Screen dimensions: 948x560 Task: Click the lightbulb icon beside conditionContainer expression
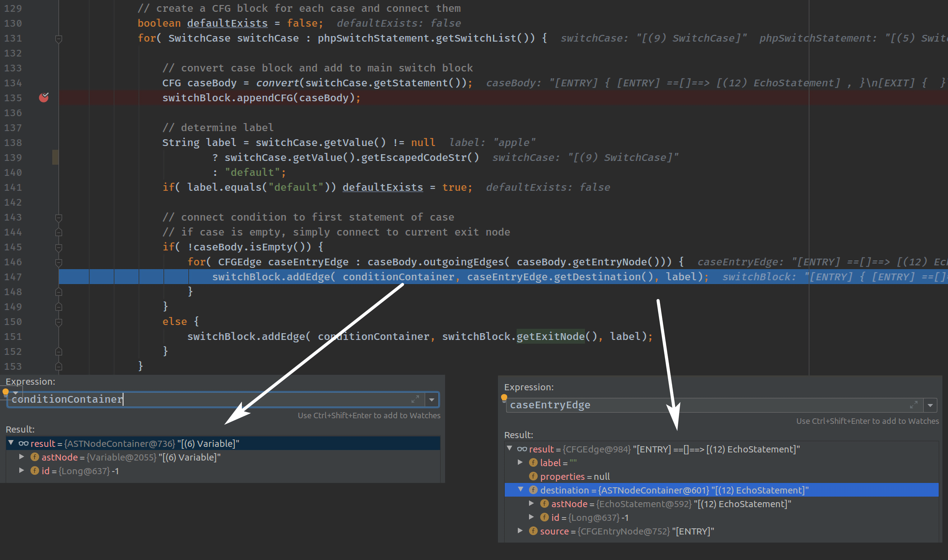(6, 392)
